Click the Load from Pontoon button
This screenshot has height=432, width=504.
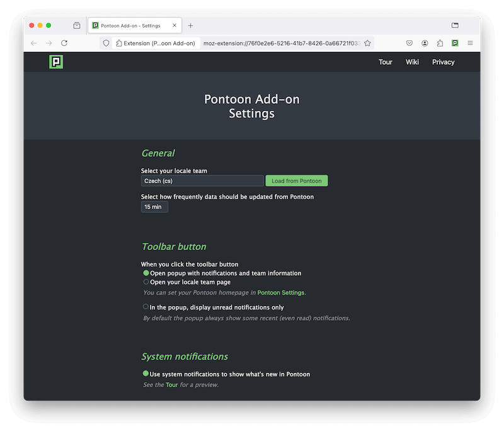pos(297,181)
